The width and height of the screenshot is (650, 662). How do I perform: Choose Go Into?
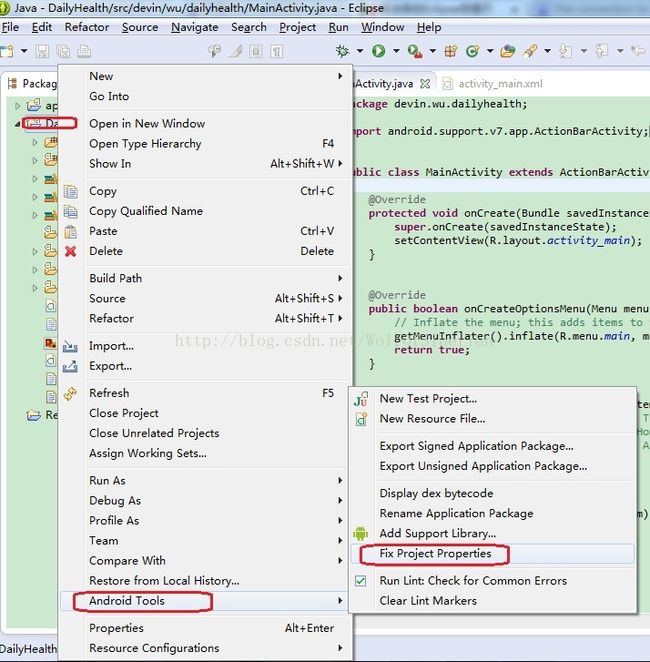pos(109,96)
